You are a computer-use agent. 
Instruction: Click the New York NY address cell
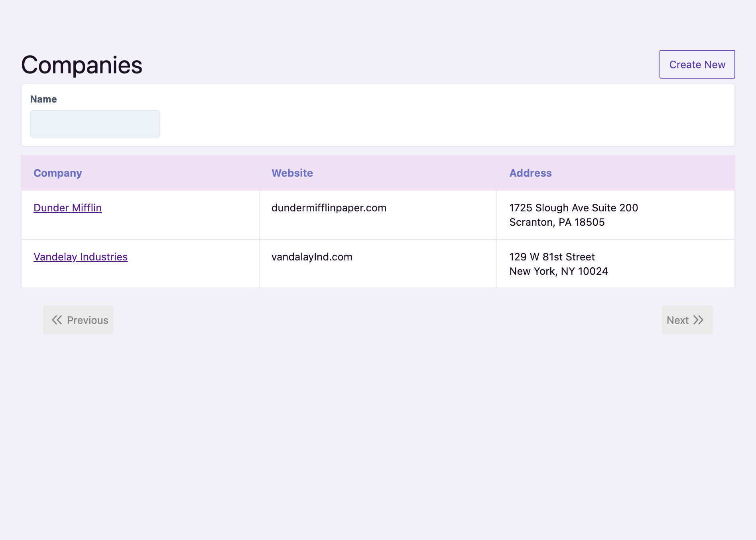pos(558,264)
